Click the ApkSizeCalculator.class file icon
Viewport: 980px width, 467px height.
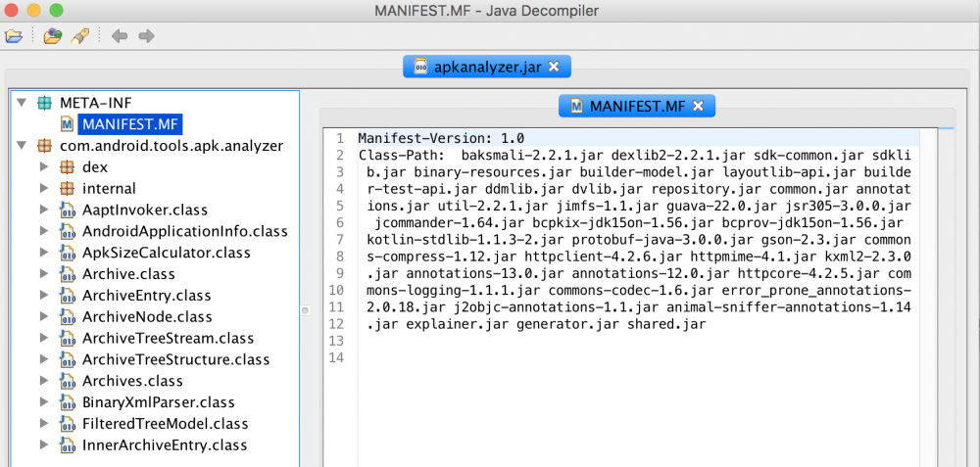pyautogui.click(x=67, y=253)
